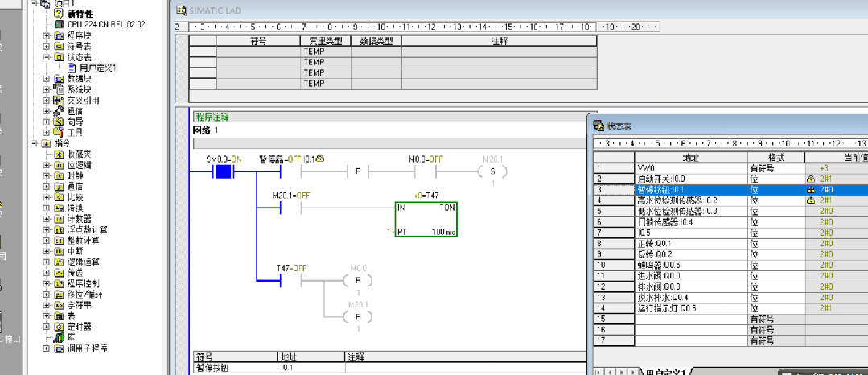Open the 通信 communication gears icon
This screenshot has height=375, width=868.
coord(60,111)
